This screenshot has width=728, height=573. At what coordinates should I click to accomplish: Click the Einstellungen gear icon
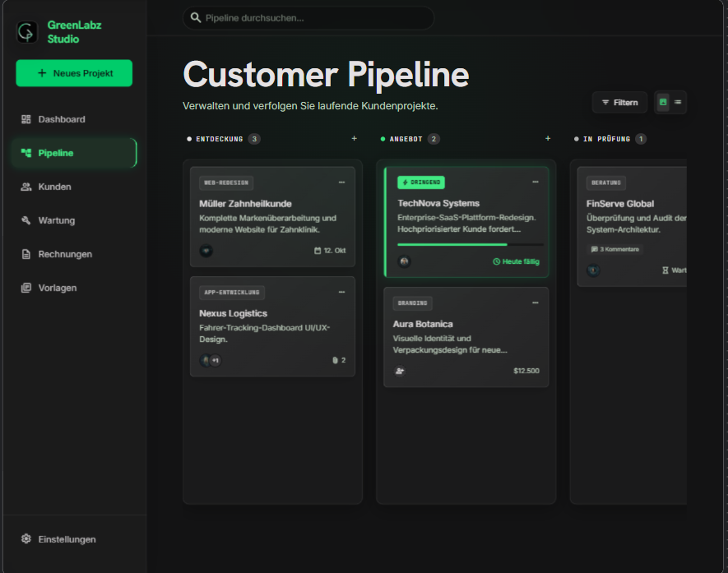pos(26,538)
